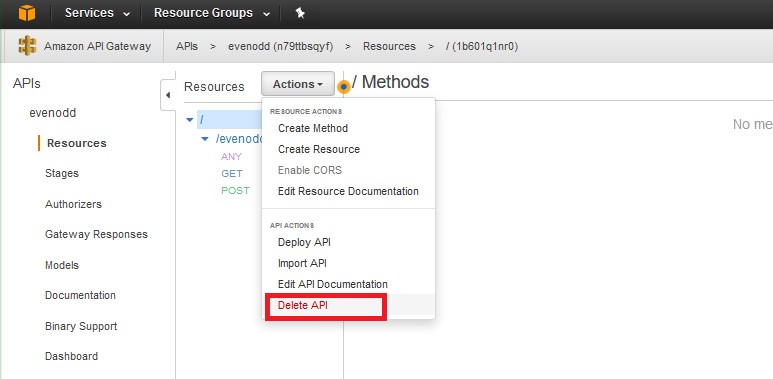
Task: Collapse the /evenodd resource tree arrow
Action: click(205, 139)
